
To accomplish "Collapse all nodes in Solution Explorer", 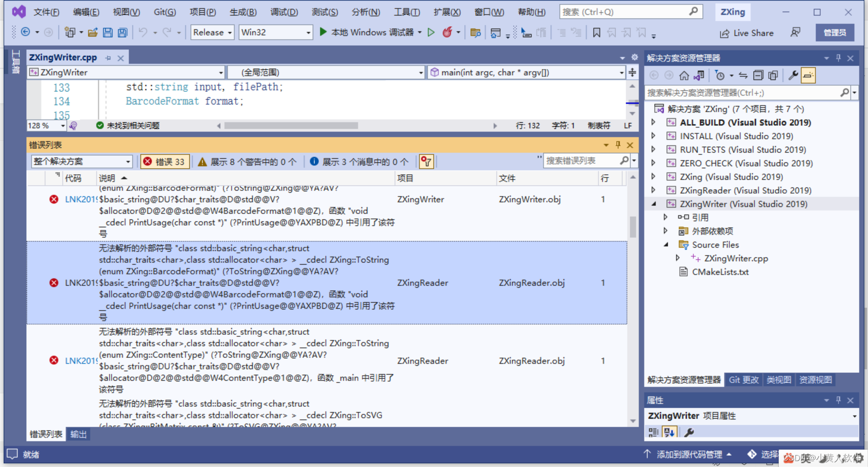I will click(x=759, y=75).
